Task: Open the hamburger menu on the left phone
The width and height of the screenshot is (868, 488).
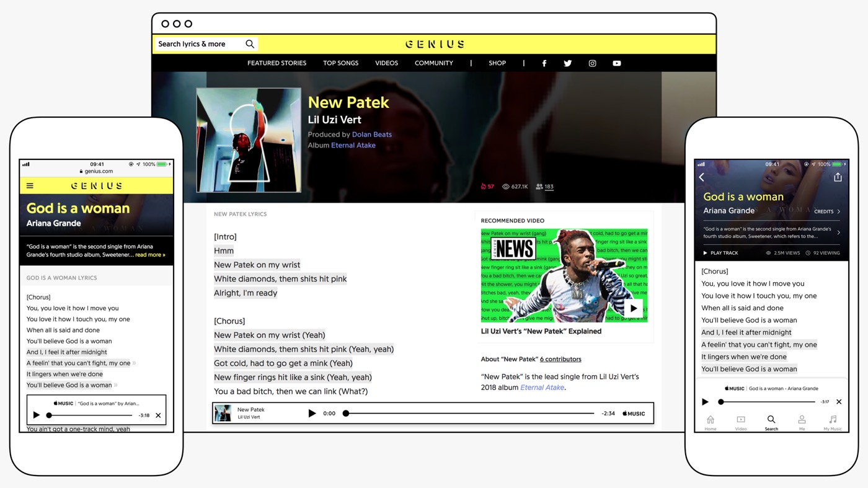Action: [x=30, y=185]
